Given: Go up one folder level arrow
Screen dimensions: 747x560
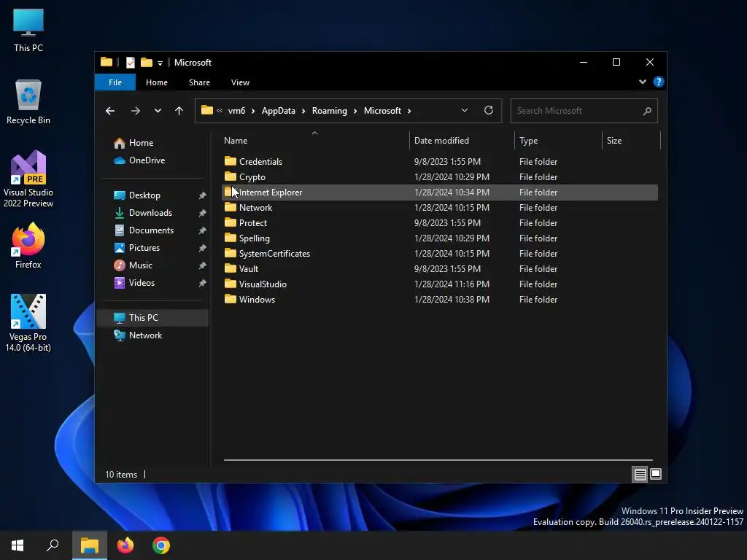Looking at the screenshot, I should (x=179, y=111).
